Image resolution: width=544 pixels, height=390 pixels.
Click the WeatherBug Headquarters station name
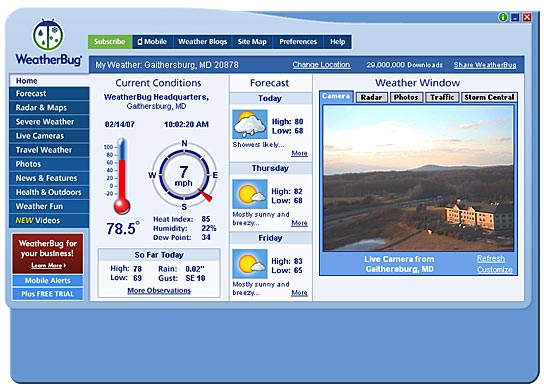pos(156,97)
